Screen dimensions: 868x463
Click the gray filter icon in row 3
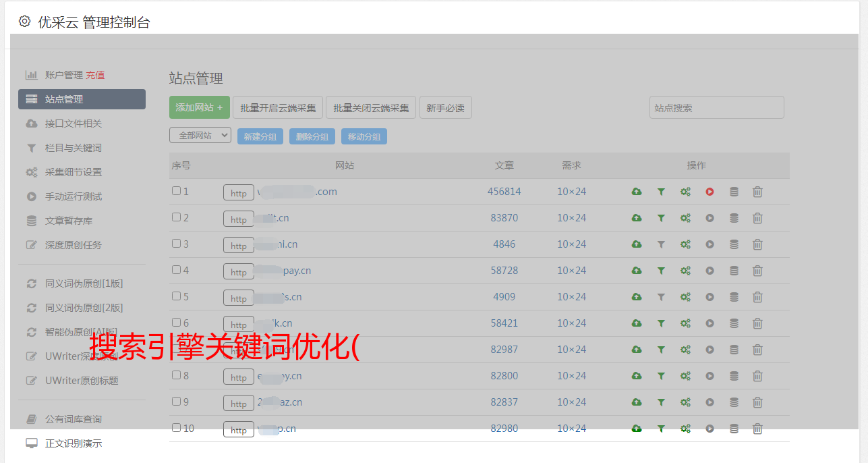tap(661, 244)
